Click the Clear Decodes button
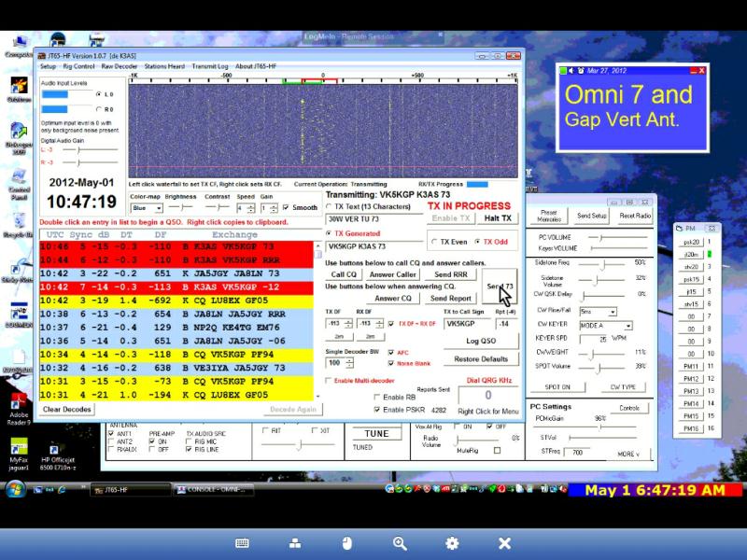The width and height of the screenshot is (747, 560). tap(66, 409)
